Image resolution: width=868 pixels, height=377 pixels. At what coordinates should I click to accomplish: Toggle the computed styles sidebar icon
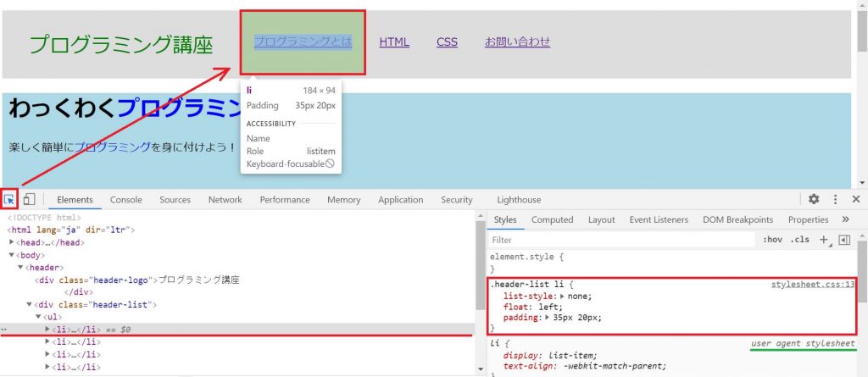pos(843,240)
